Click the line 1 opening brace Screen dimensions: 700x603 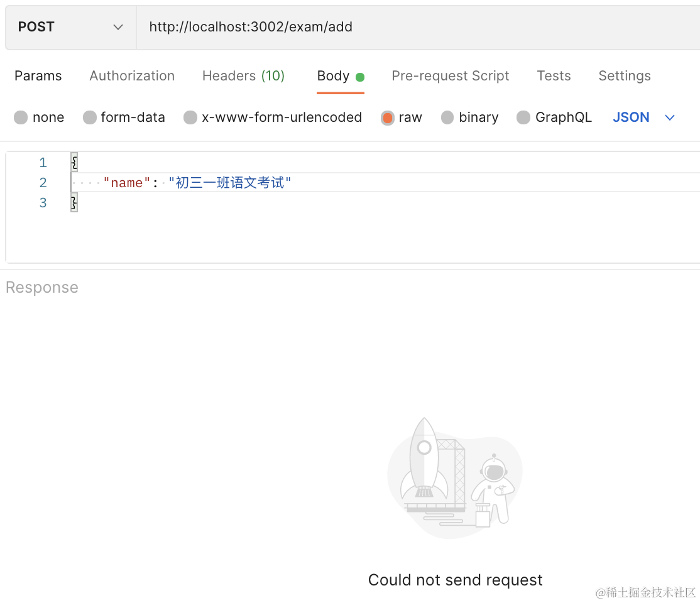pos(74,163)
